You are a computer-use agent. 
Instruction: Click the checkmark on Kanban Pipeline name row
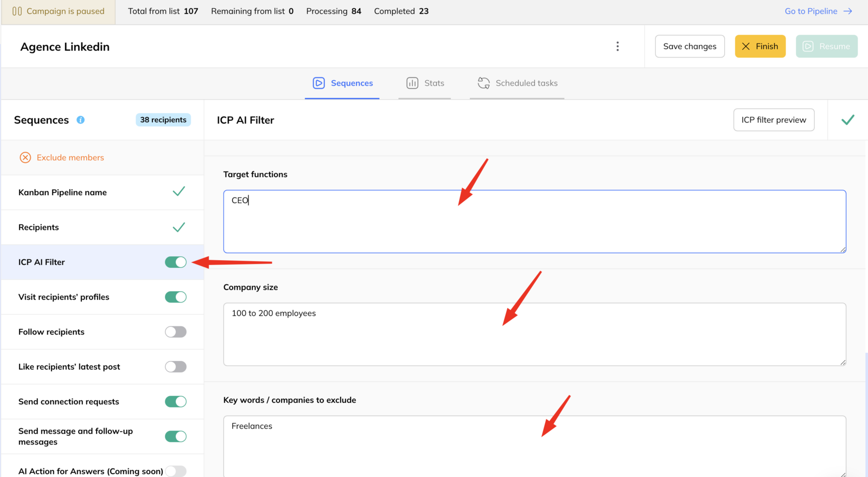tap(178, 191)
